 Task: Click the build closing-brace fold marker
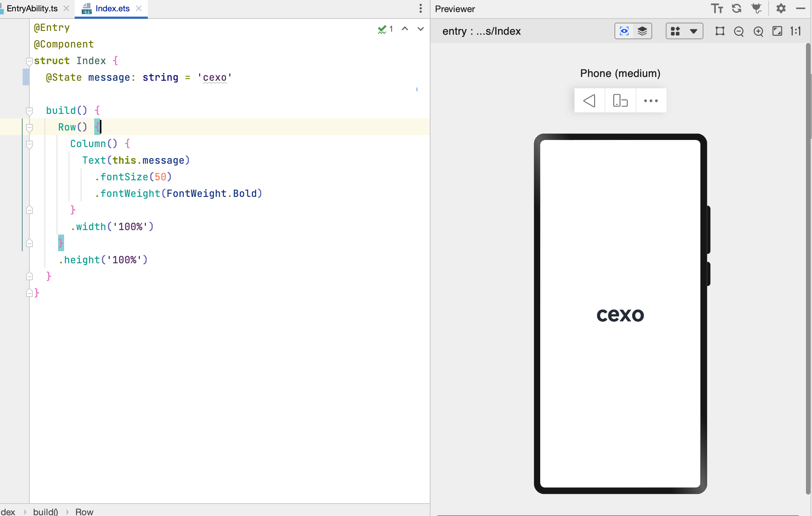point(29,276)
